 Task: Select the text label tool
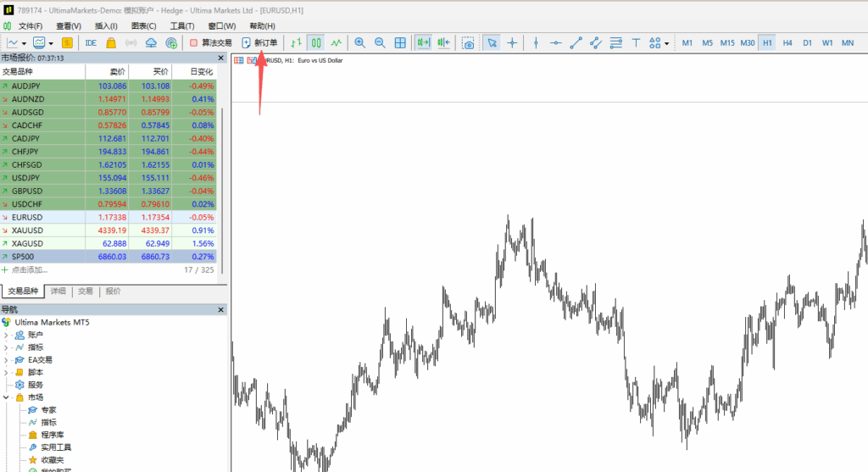point(635,42)
